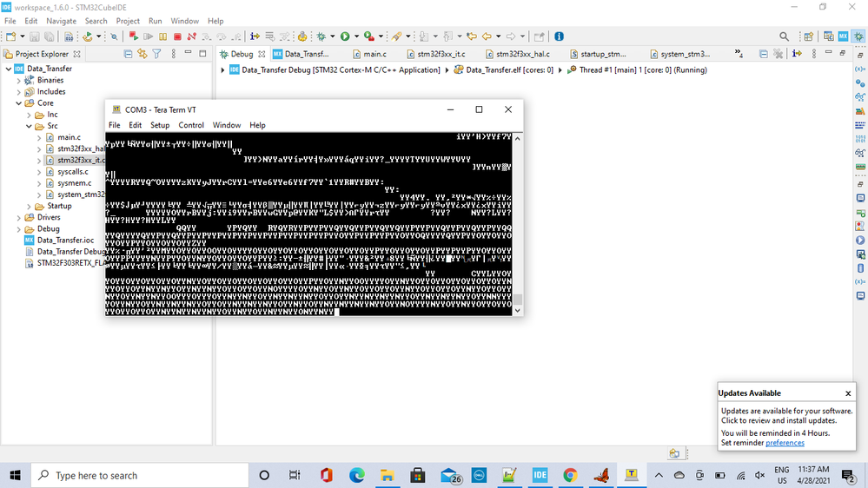Click the blue information icon in toolbar
The image size is (868, 488).
tap(559, 36)
